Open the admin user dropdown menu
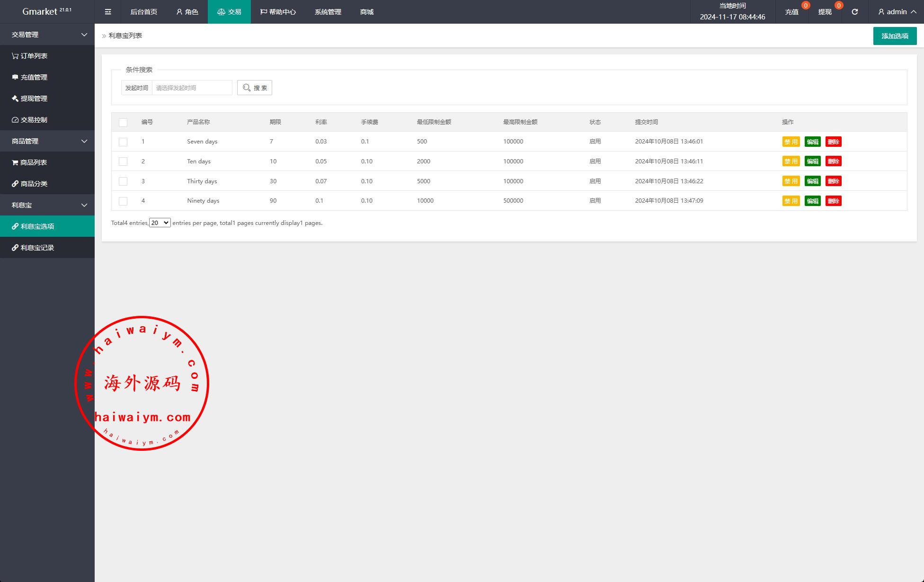Viewport: 924px width, 582px height. click(897, 12)
